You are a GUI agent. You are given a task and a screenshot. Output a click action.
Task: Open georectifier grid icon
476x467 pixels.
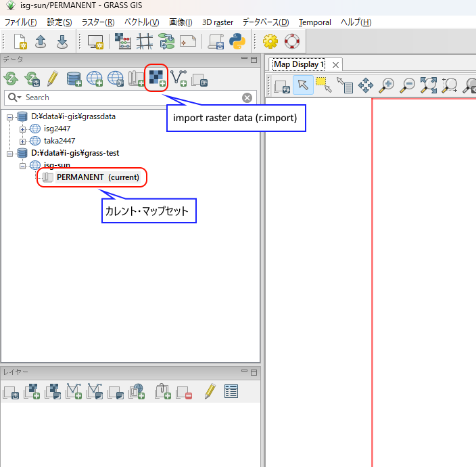tap(145, 41)
